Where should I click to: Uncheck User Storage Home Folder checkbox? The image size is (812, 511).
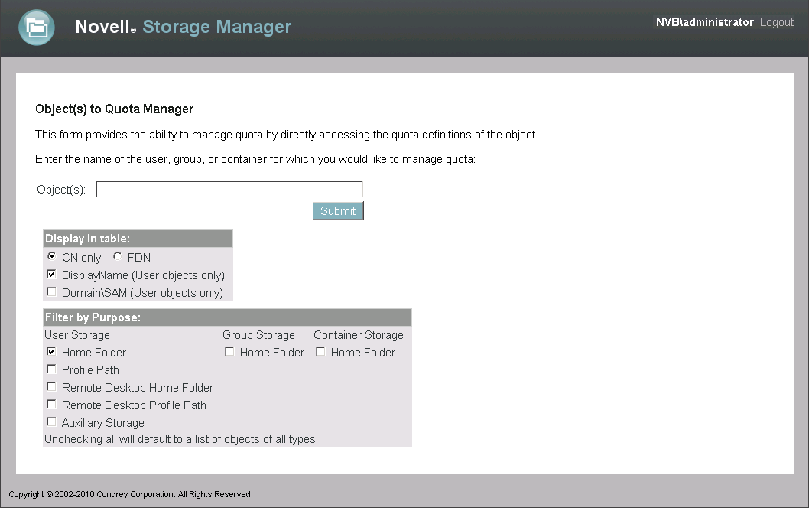point(51,351)
